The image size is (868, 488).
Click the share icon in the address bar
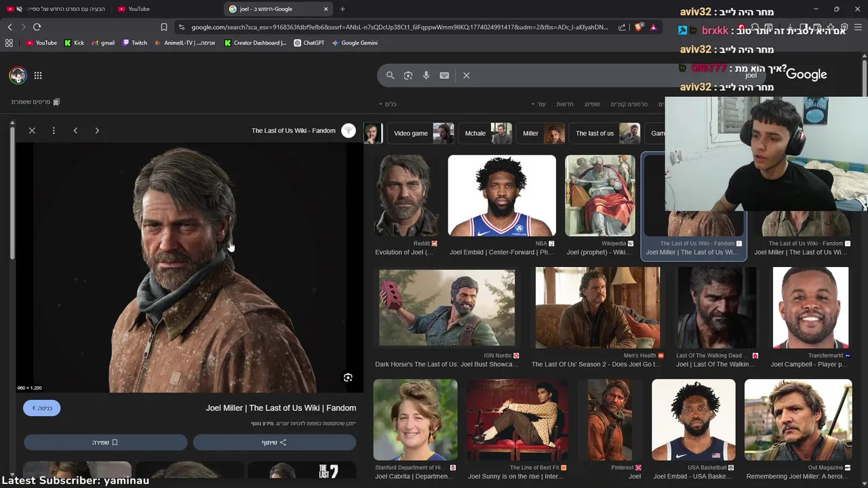[x=623, y=27]
